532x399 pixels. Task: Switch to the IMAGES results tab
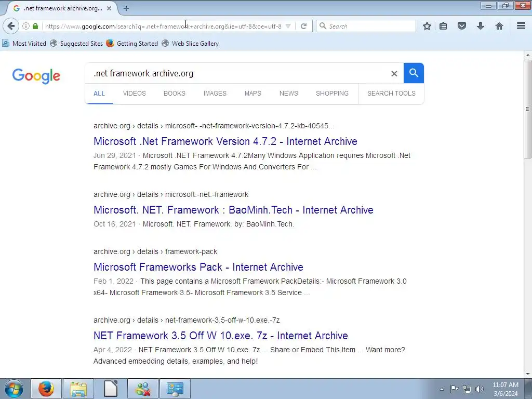[x=215, y=94]
